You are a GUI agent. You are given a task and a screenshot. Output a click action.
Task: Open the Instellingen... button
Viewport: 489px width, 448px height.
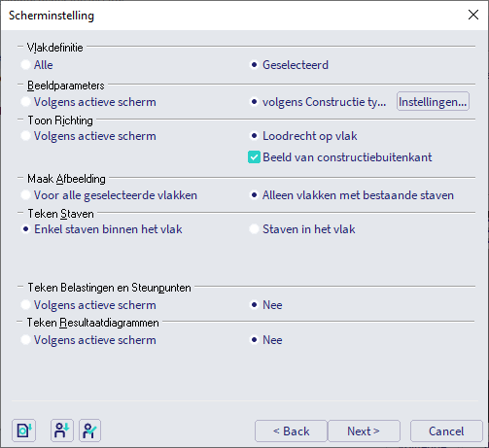pos(433,102)
